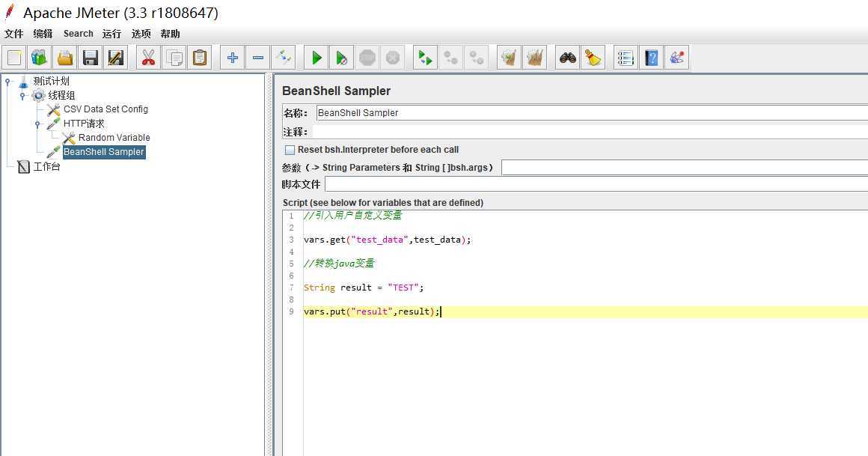The image size is (868, 456).
Task: Click the 工作台 workbench icon in tree
Action: (23, 166)
